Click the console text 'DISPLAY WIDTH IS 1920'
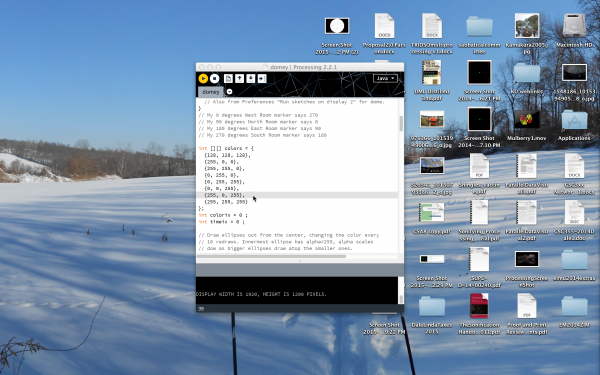Screen dimensions: 600x375 click(x=227, y=294)
